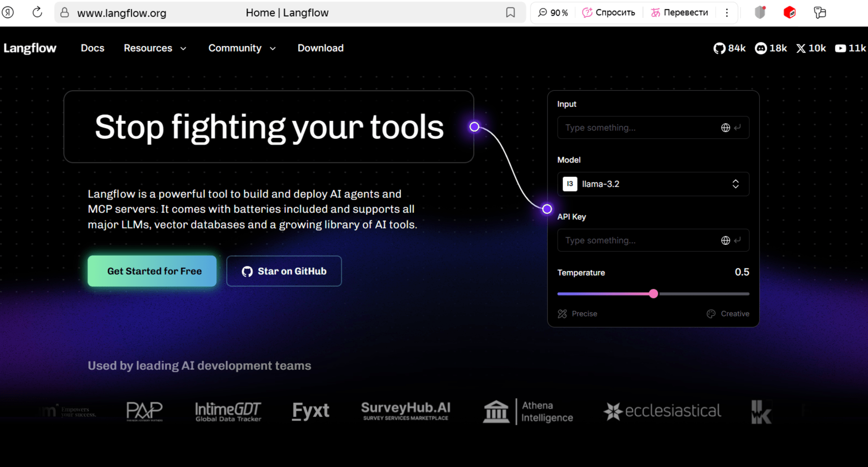Open the Discord 18k community icon
This screenshot has width=868, height=467.
point(761,48)
